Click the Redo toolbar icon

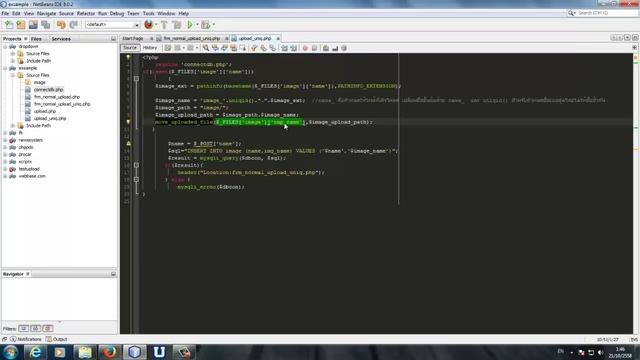click(73, 25)
